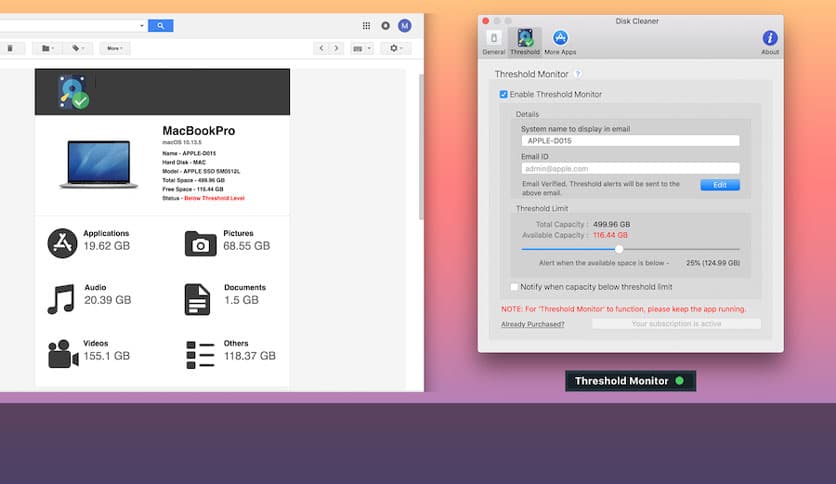
Task: Click the Videos camera icon
Action: (63, 354)
